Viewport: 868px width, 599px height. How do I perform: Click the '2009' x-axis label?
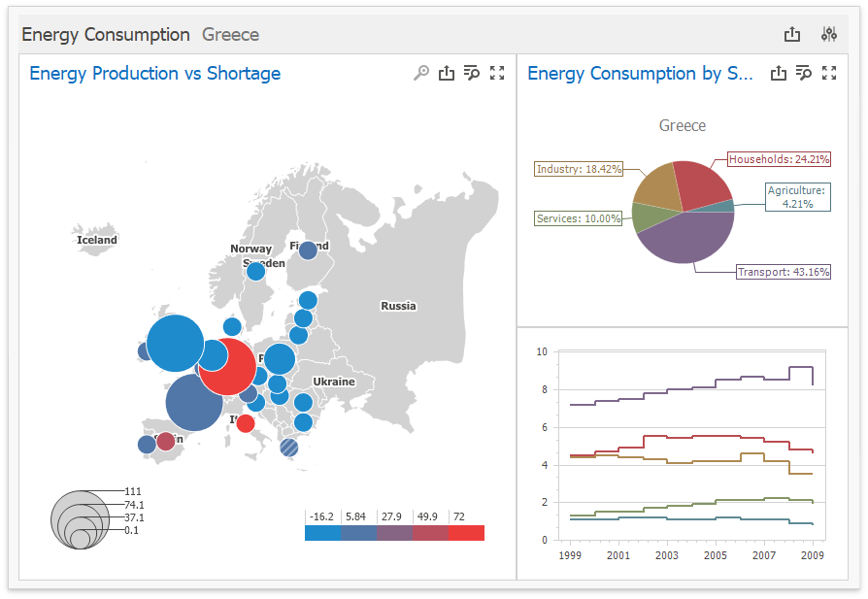click(x=812, y=555)
